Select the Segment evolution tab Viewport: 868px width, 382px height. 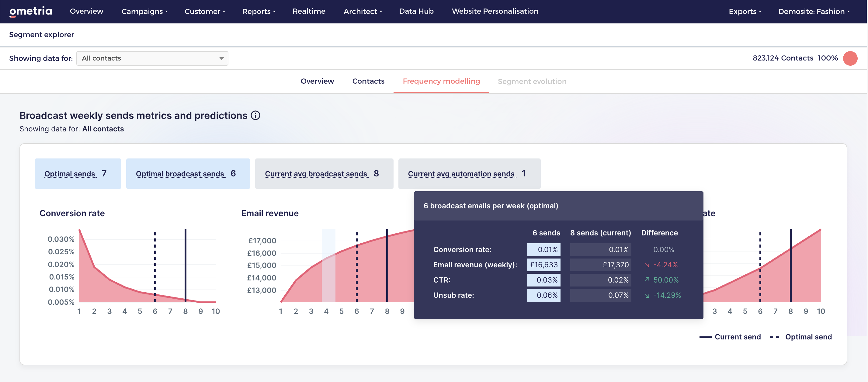click(532, 81)
